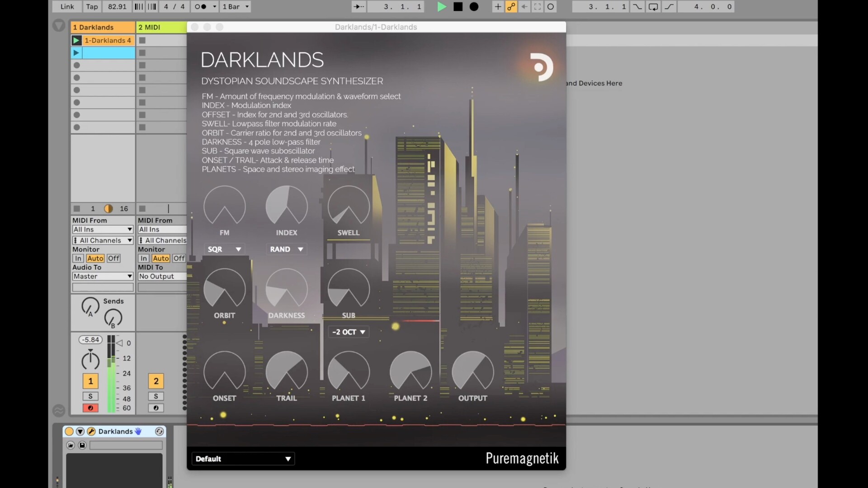Image resolution: width=868 pixels, height=488 pixels.
Task: Open the Audio To Master dropdown
Action: coord(103,277)
